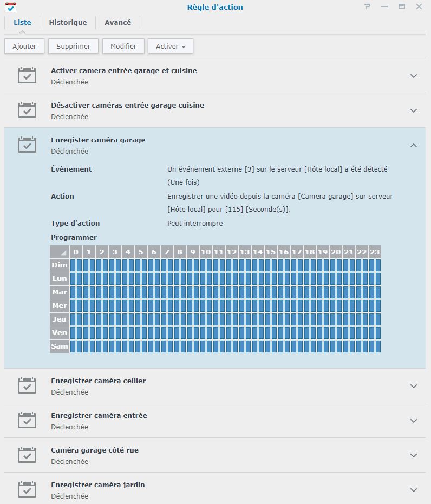This screenshot has height=504, width=431.
Task: Open the Avancé tab
Action: pos(118,23)
